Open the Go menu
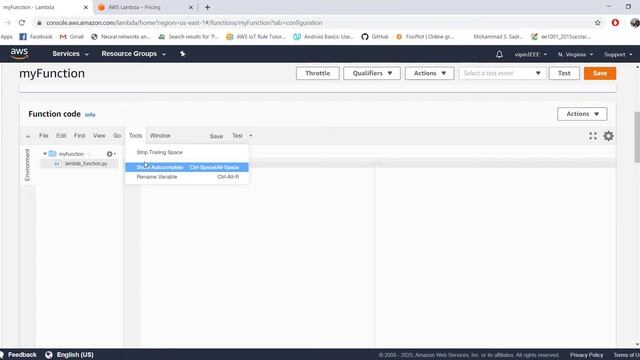This screenshot has height=360, width=640. click(x=117, y=136)
